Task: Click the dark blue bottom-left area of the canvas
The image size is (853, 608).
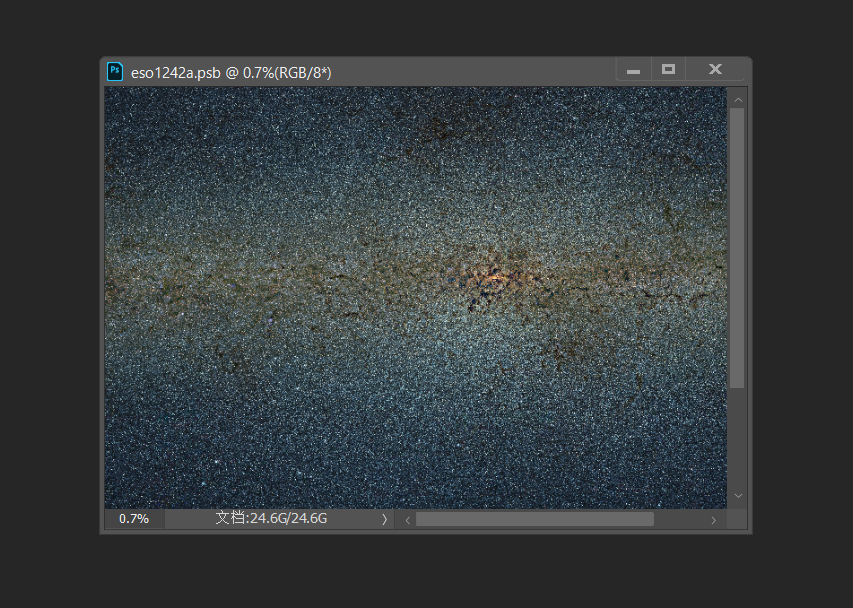Action: (150, 470)
